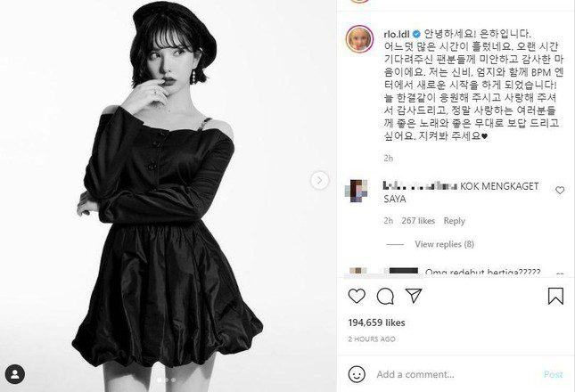Focus the Add a comment field

tap(455, 374)
